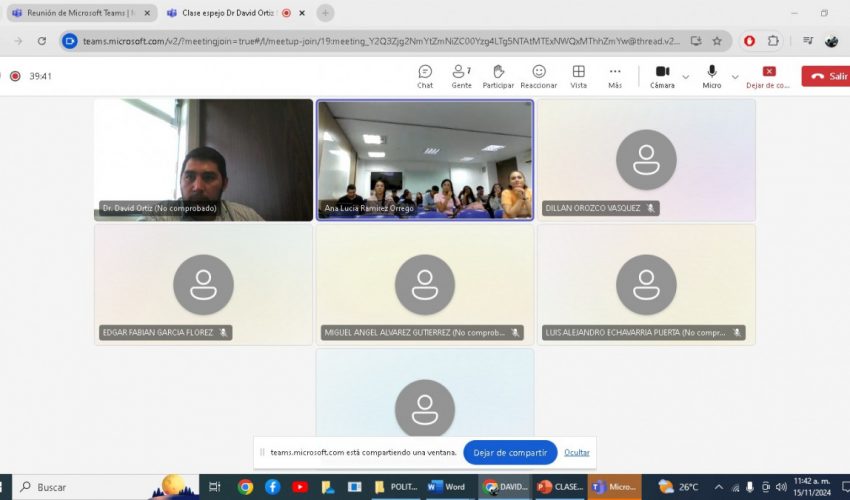
Task: Toggle the Cámara on or off
Action: click(x=662, y=76)
